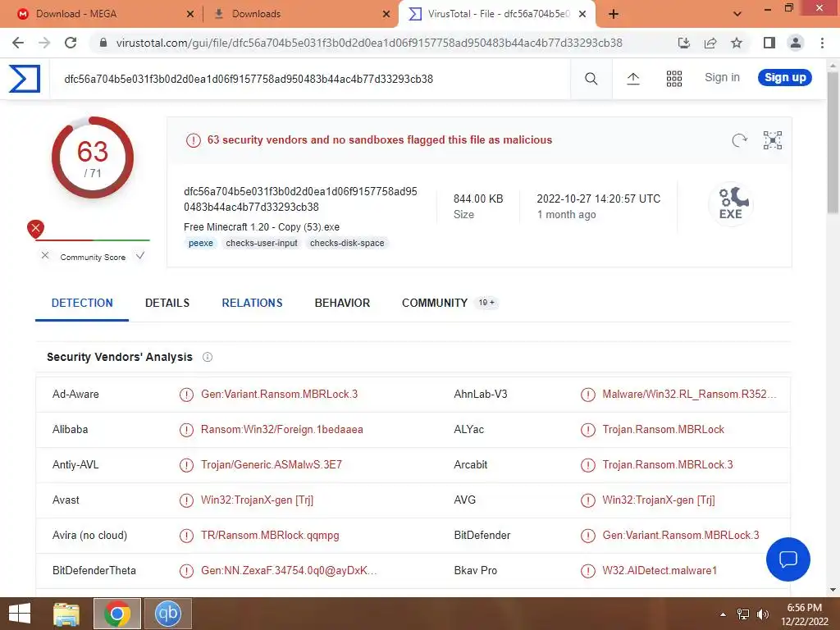Toggle the browser side panel icon
Viewport: 840px width, 630px height.
(x=769, y=43)
